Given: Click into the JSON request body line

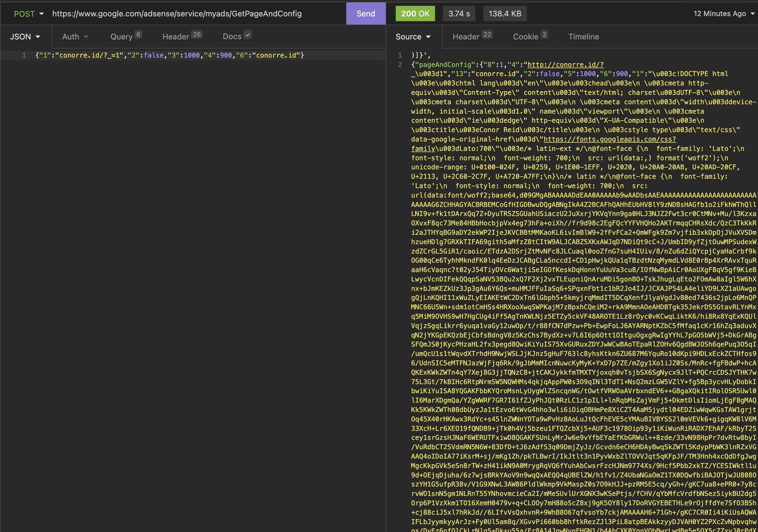Looking at the screenshot, I should coord(169,55).
